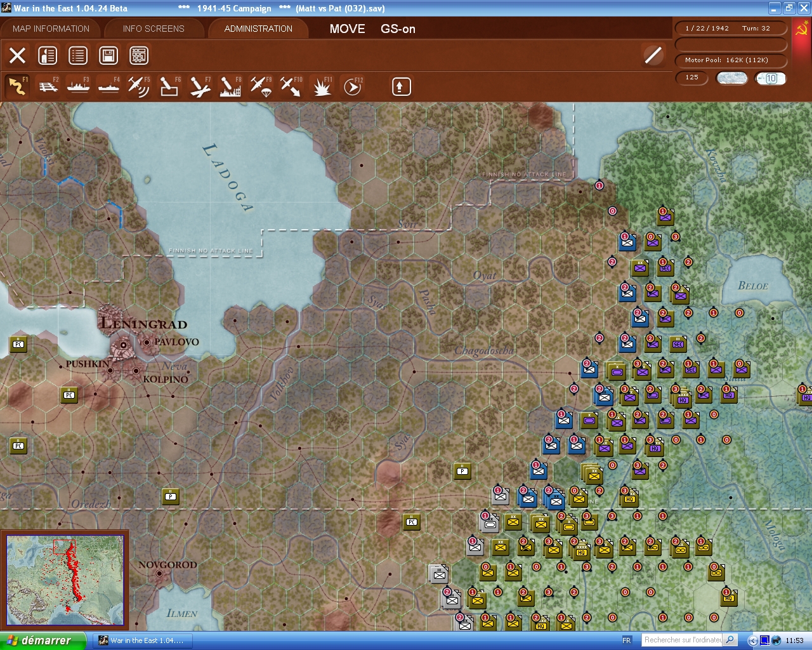This screenshot has height=650, width=812.
Task: Open the INFO SCREENS tab
Action: 154,29
